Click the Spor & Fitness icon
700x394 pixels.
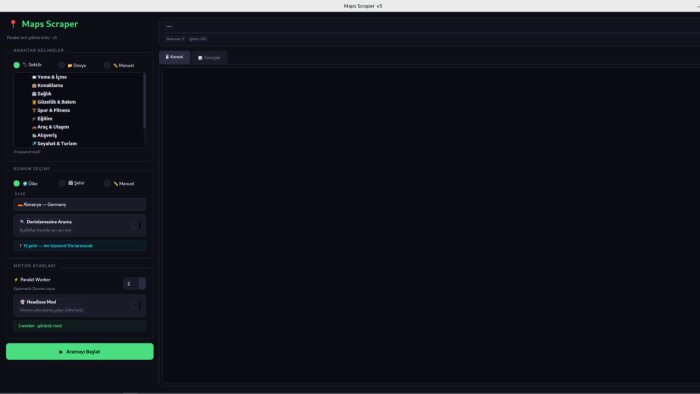click(x=34, y=110)
